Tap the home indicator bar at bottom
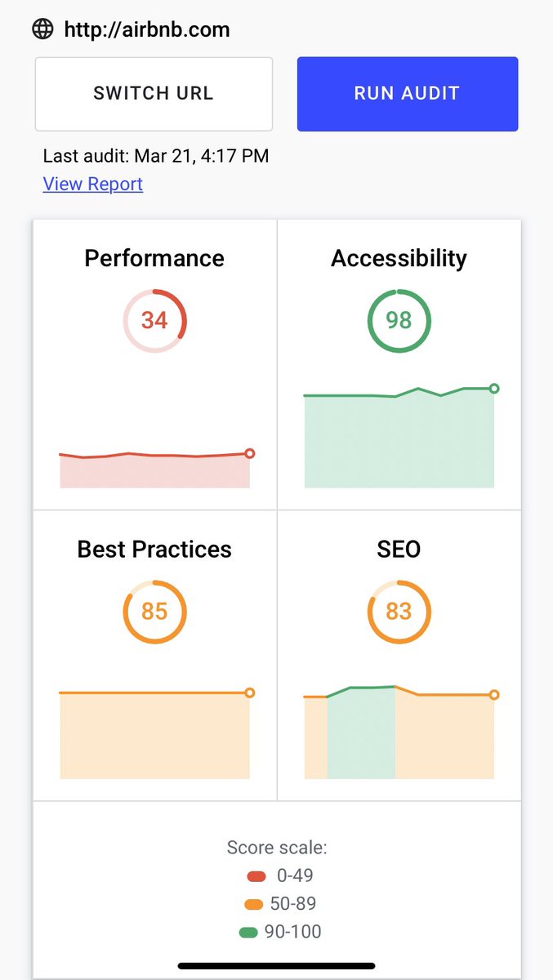The image size is (553, 980). tap(276, 966)
